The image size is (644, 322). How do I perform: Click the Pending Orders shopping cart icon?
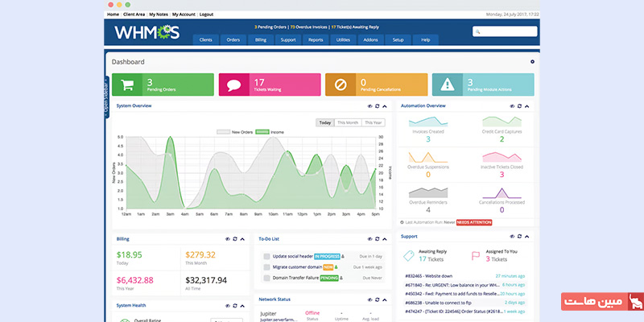(x=127, y=85)
